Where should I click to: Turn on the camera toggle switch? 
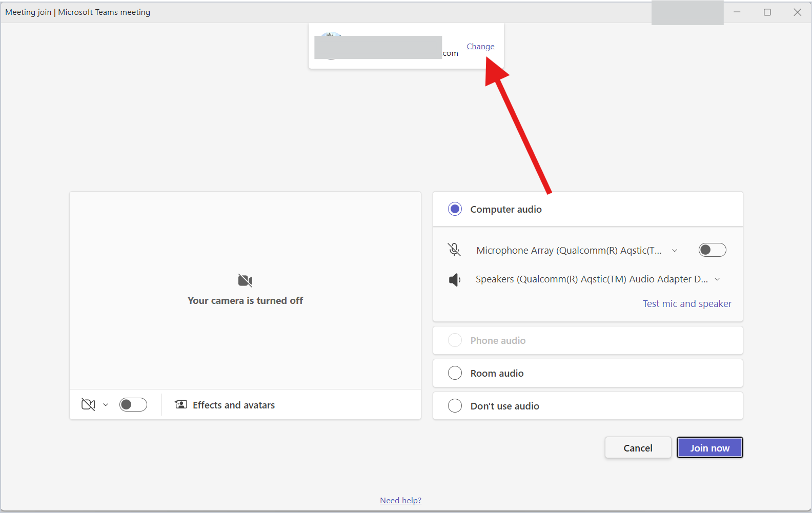tap(133, 404)
